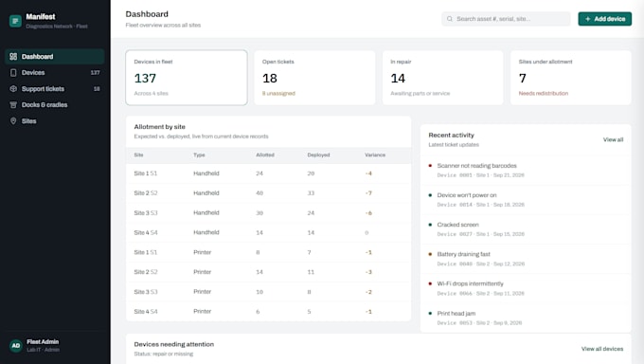Go to Support tickets section
This screenshot has height=364, width=644.
(x=55, y=89)
